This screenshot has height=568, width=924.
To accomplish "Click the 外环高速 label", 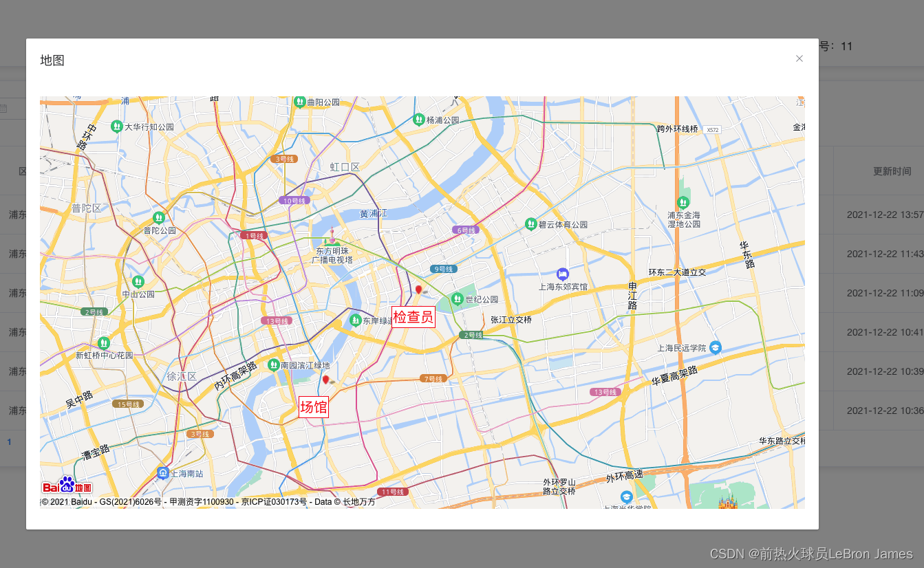I will coord(624,475).
